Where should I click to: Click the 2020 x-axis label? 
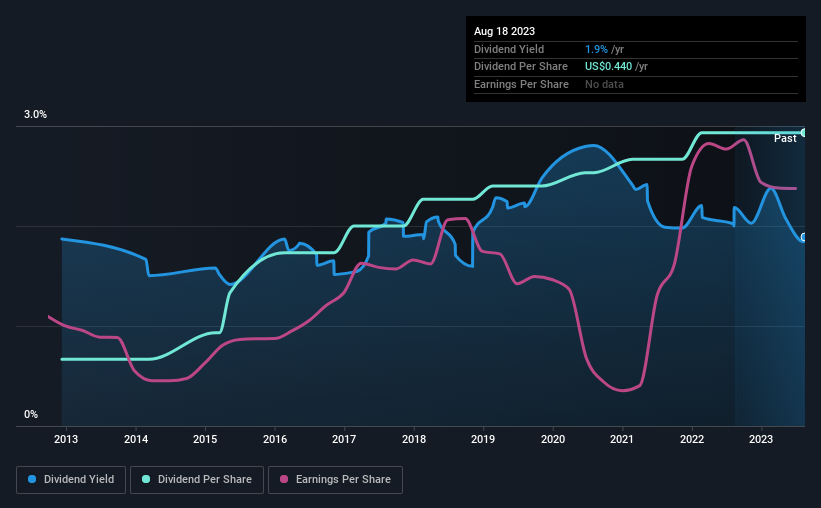click(553, 439)
